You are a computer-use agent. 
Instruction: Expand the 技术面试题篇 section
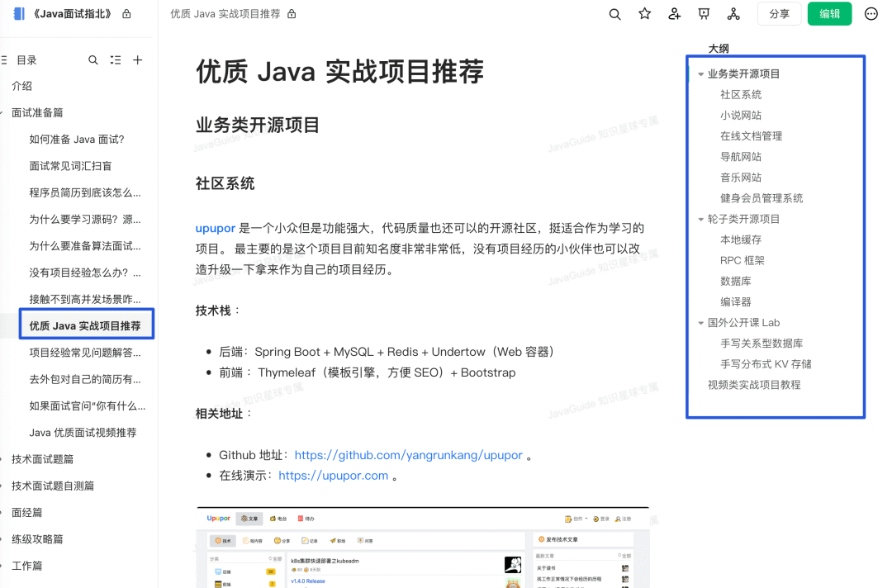[x=2, y=459]
